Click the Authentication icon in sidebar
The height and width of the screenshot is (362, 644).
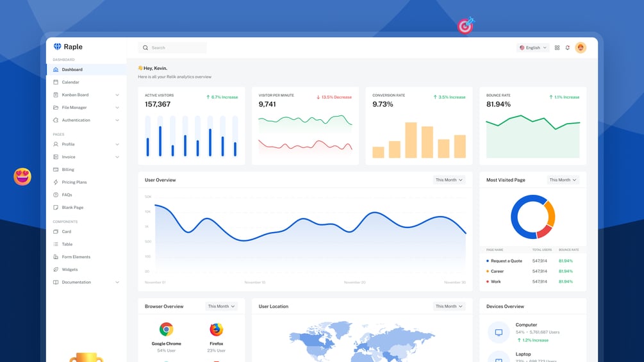click(56, 120)
